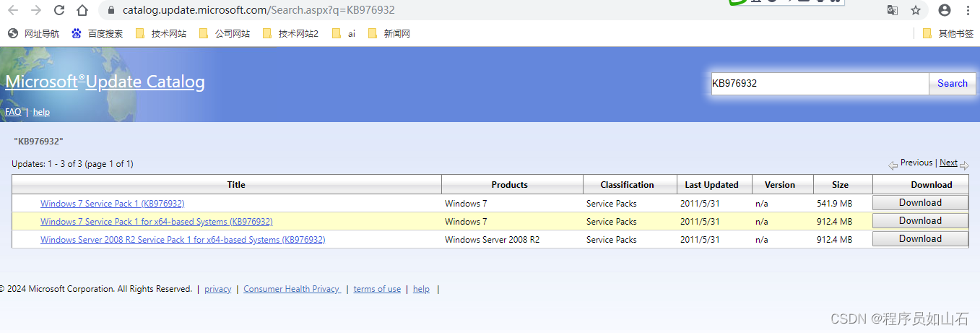Open the help link in the header
The width and height of the screenshot is (980, 333).
41,112
